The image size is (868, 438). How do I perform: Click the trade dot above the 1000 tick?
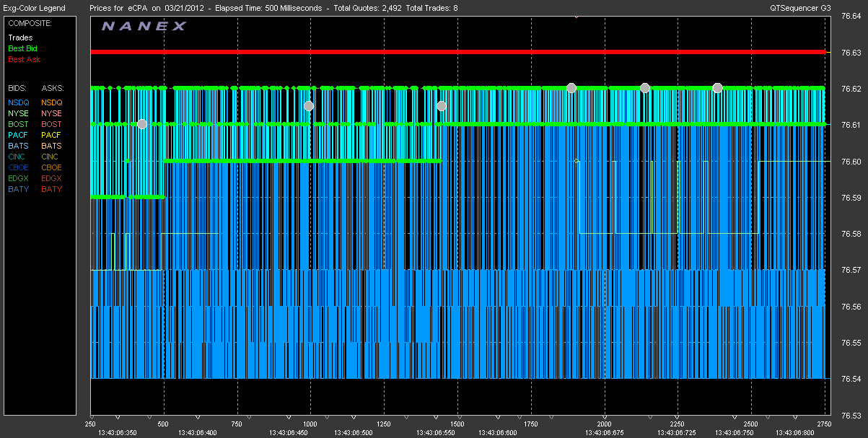pos(309,106)
